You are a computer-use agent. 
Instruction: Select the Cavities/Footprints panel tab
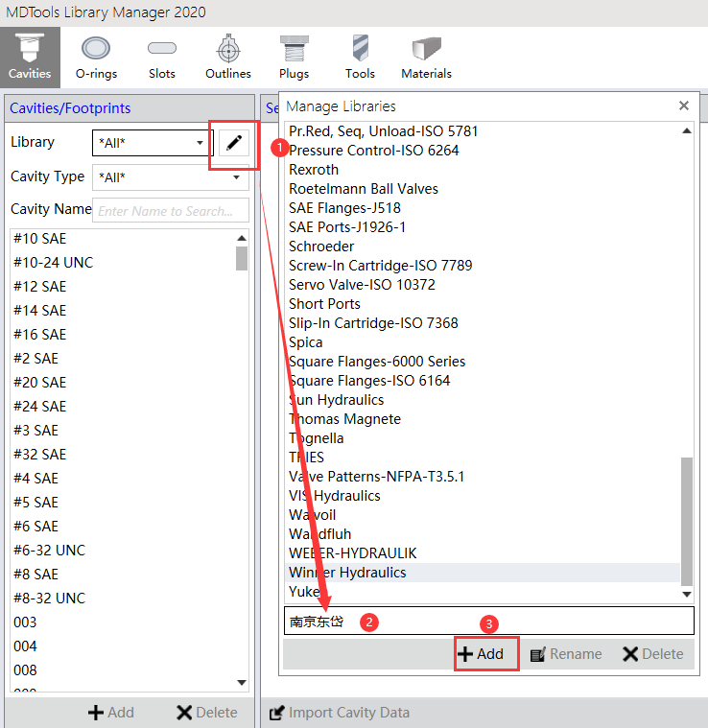click(70, 108)
